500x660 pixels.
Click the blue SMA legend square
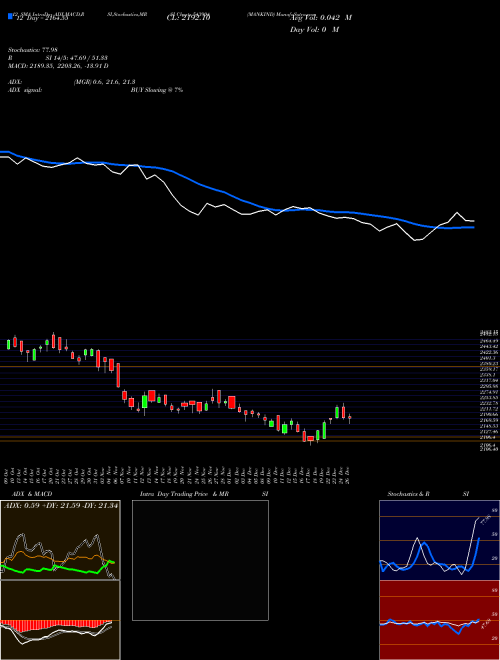(10, 16)
